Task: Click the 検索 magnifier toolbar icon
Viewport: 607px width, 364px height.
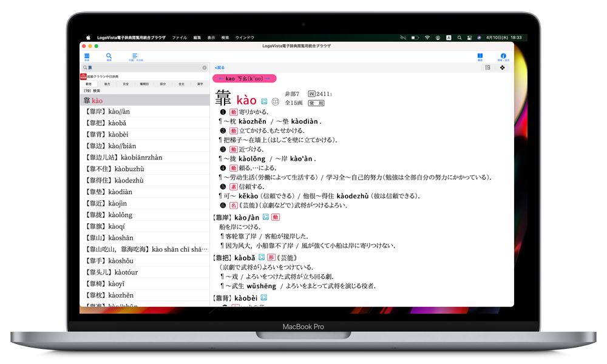Action: 109,56
